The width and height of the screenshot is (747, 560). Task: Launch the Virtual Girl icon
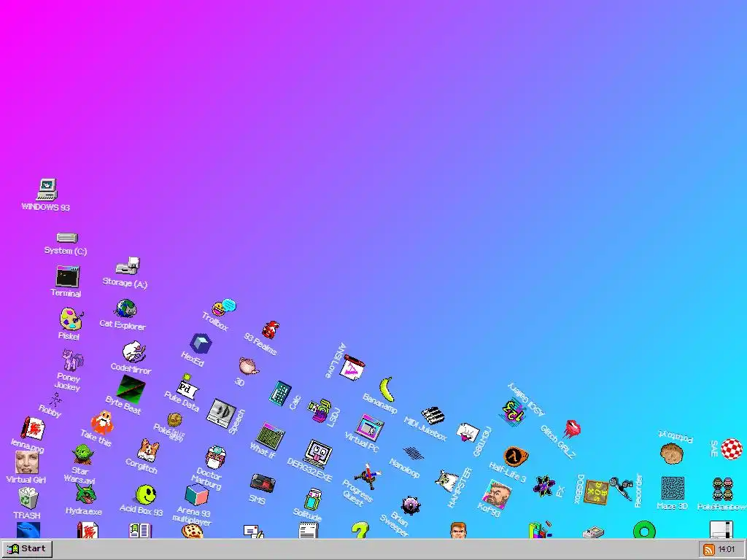click(x=27, y=462)
